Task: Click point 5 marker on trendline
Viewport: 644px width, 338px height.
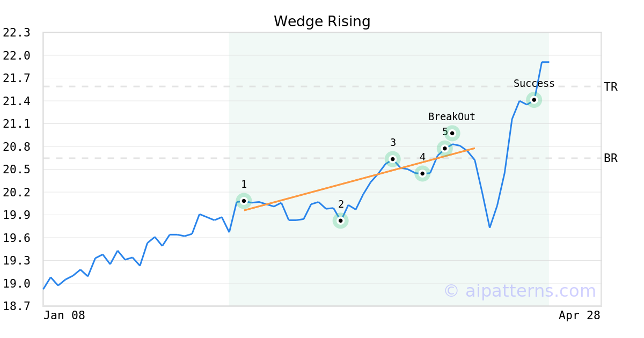Action: (444, 148)
